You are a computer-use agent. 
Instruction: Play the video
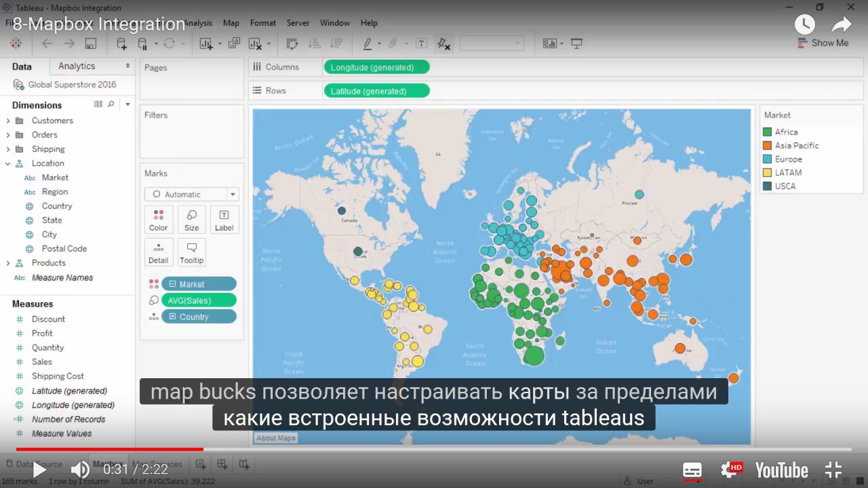pos(39,470)
